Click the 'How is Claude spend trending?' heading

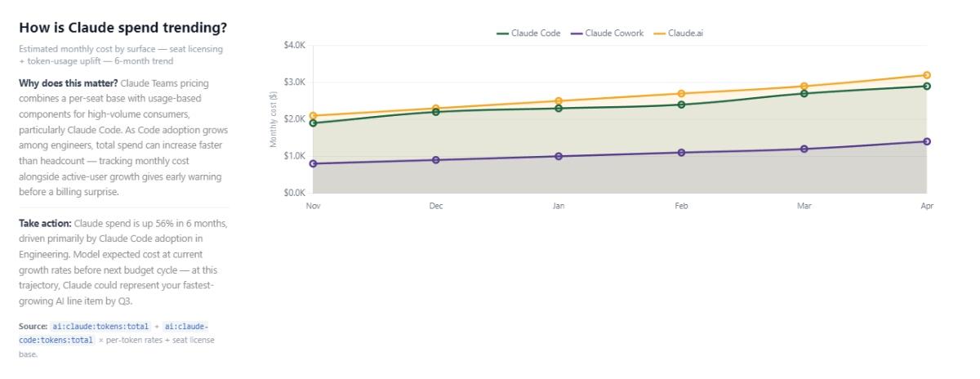122,28
